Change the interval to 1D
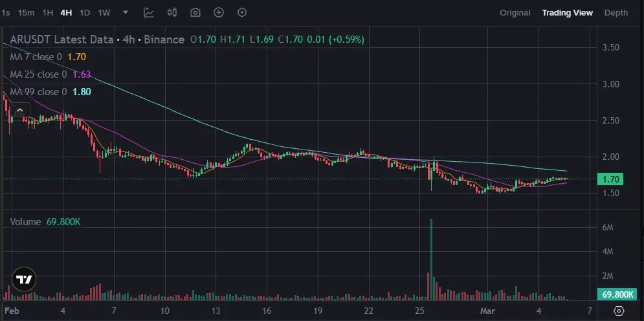Screen dimensions: 644x321 coord(85,13)
